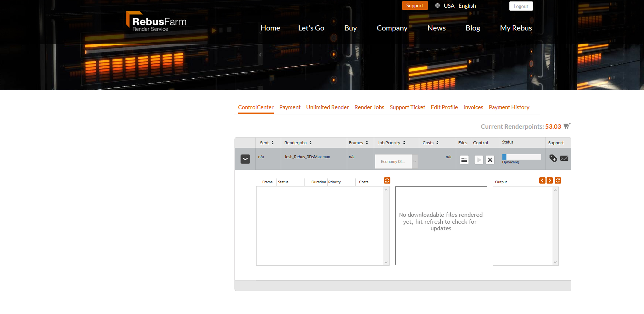The height and width of the screenshot is (314, 644).
Task: Go to previous output image
Action: point(542,180)
